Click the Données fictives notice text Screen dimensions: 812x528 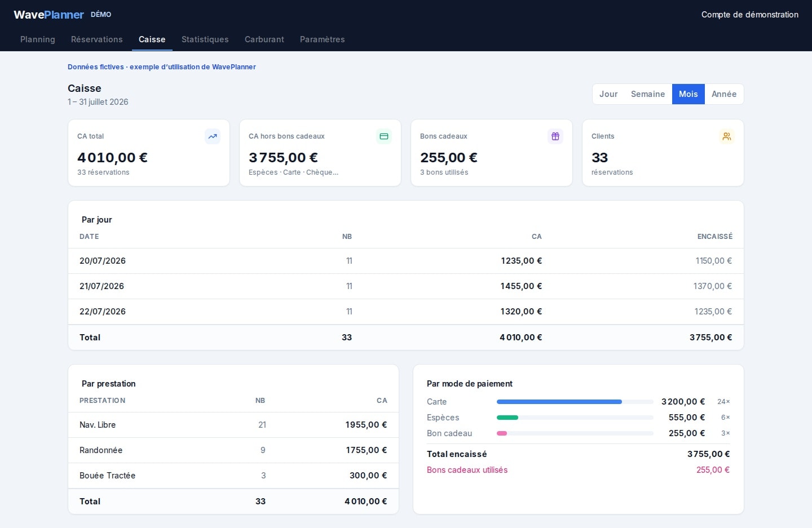click(x=162, y=67)
